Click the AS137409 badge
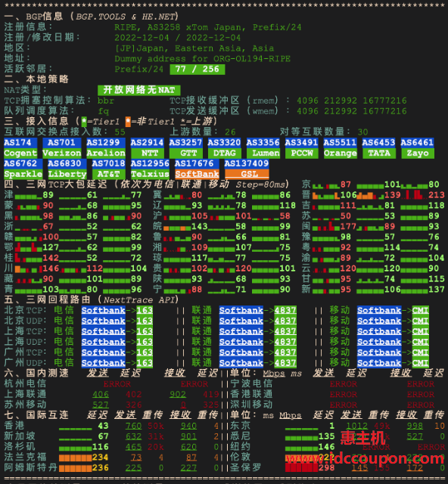This screenshot has width=448, height=484. point(247,163)
